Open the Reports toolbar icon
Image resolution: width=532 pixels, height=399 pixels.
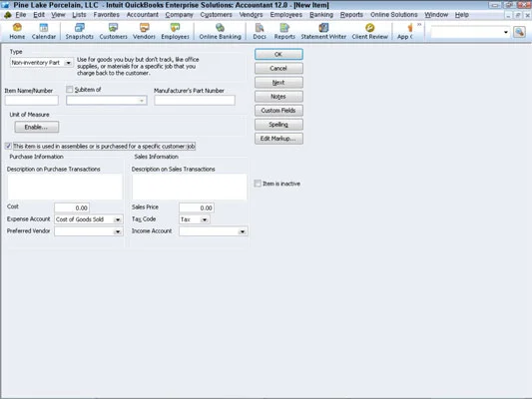click(284, 31)
